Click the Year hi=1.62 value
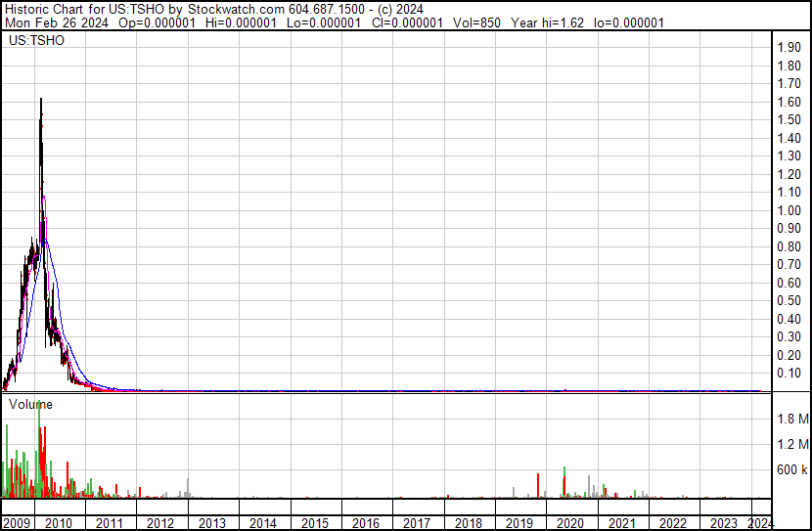Image resolution: width=812 pixels, height=531 pixels. point(548,22)
